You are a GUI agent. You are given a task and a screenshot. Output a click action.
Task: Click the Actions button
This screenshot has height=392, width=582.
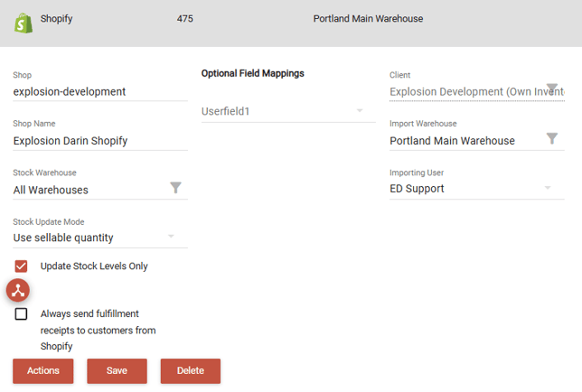click(43, 370)
